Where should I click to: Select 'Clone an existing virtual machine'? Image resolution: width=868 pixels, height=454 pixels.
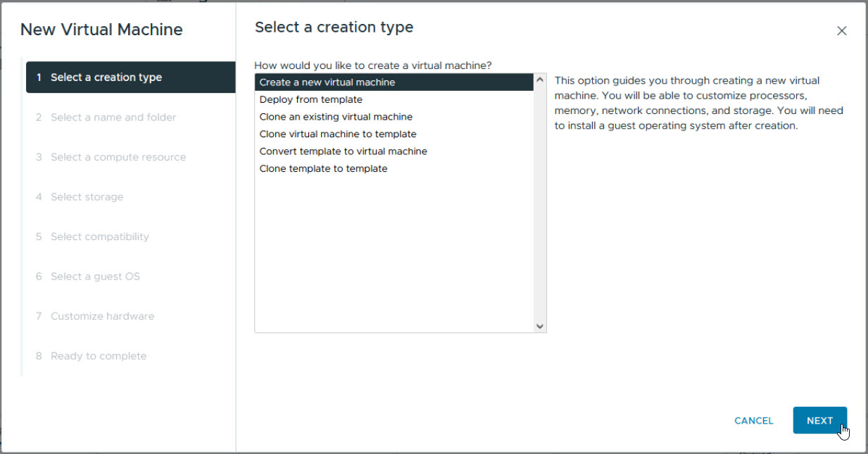394,117
